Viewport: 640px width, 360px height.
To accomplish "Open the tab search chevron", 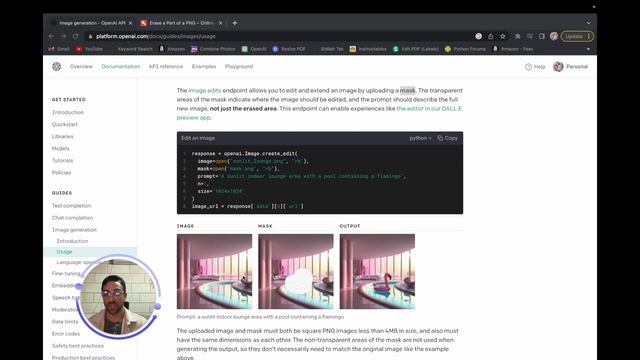I will (x=588, y=23).
